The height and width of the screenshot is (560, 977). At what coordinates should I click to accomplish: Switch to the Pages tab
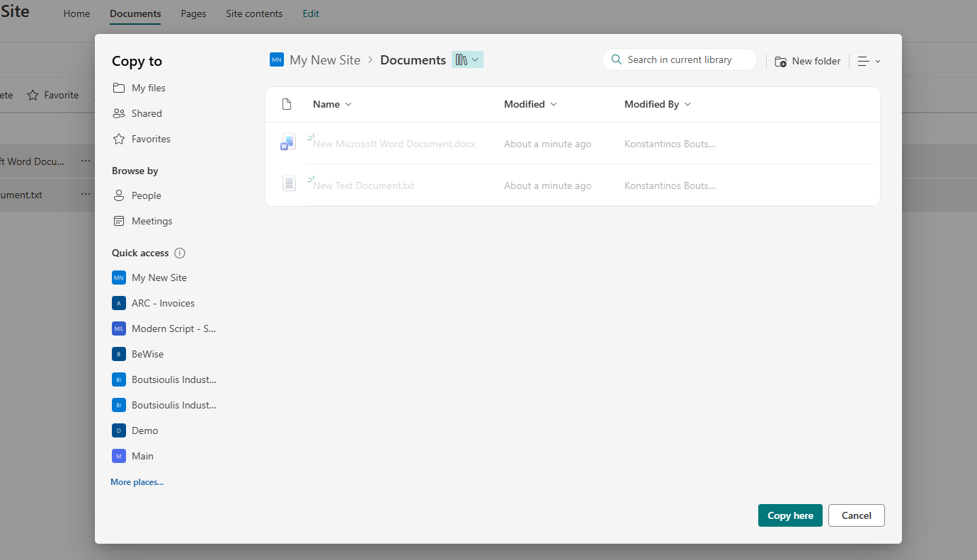(x=193, y=13)
